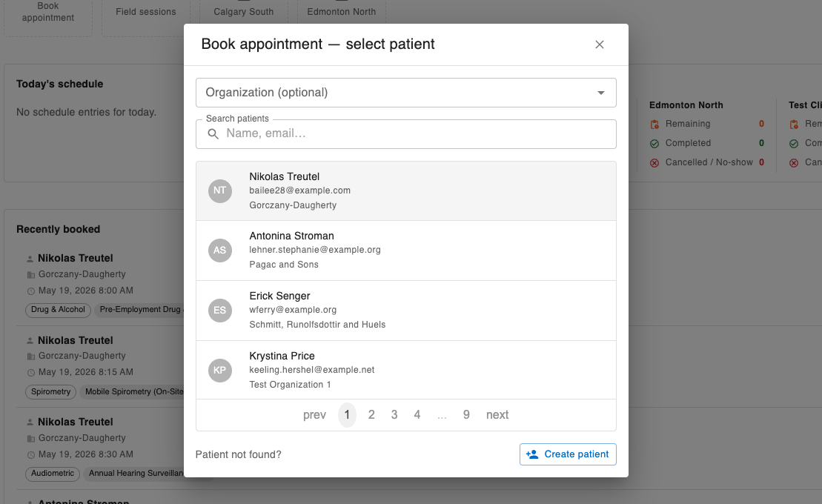822x504 pixels.
Task: Open Field sessions card in background
Action: [x=146, y=12]
